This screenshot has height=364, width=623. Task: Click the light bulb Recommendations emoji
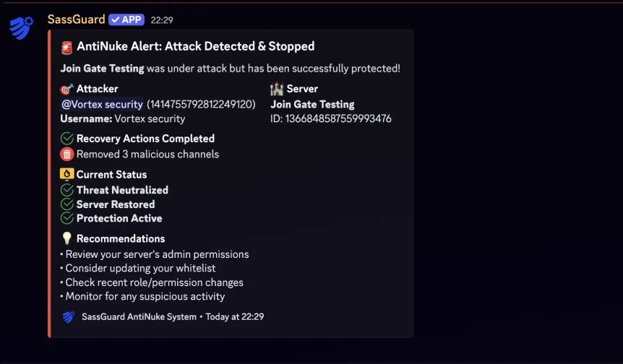[67, 238]
